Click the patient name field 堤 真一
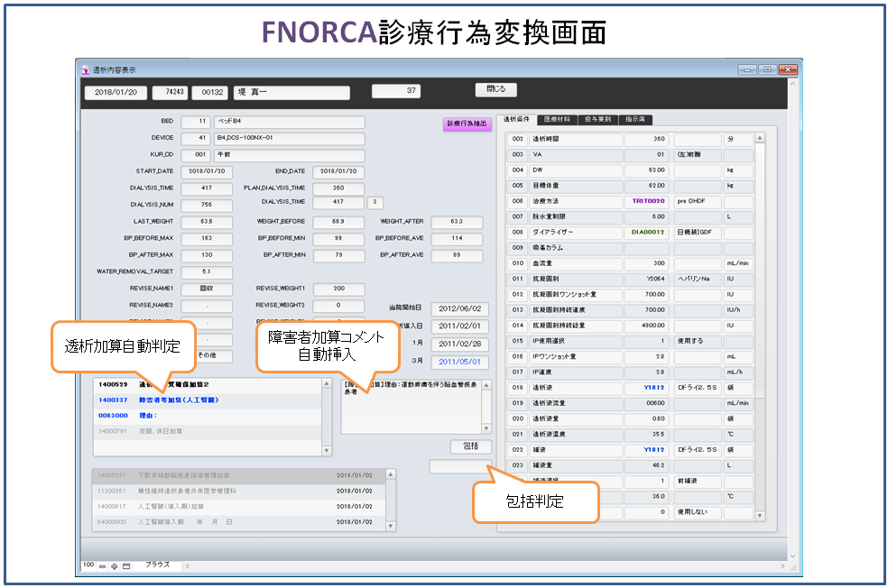Viewport: 888px width, 588px height. coord(291,92)
